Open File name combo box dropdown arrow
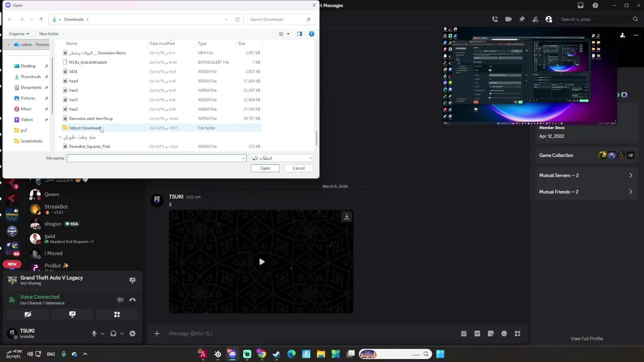 click(x=244, y=158)
